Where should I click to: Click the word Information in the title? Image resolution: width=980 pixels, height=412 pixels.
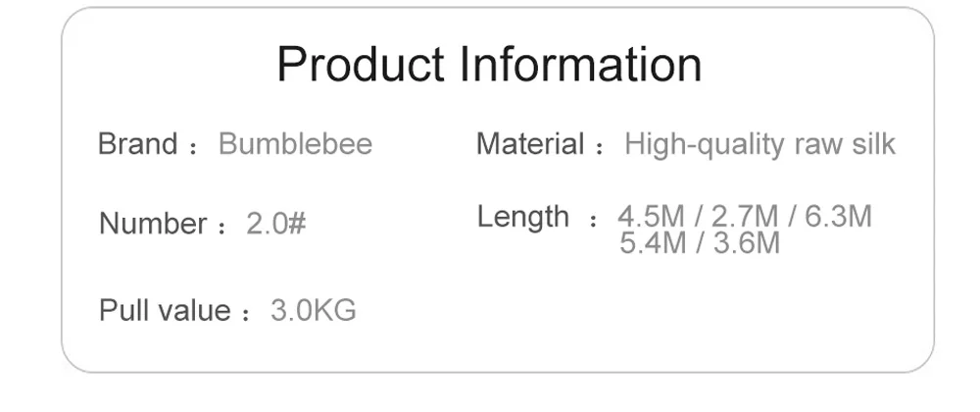click(580, 64)
